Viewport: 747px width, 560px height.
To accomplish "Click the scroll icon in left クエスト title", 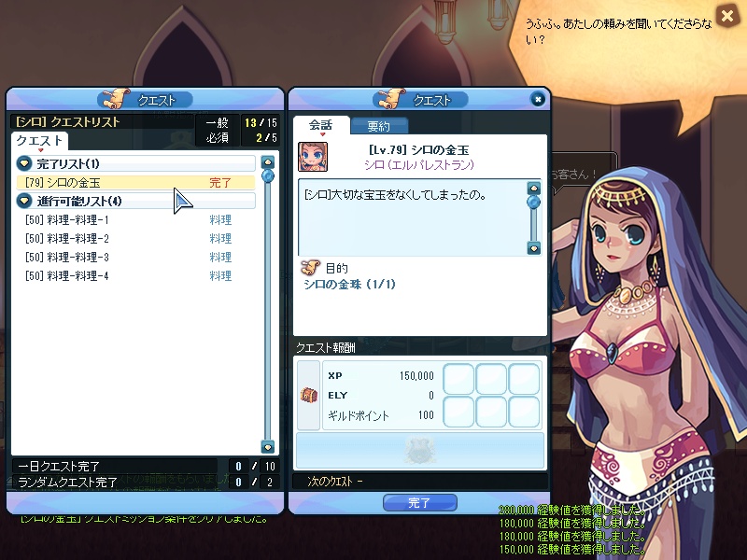I will click(116, 98).
